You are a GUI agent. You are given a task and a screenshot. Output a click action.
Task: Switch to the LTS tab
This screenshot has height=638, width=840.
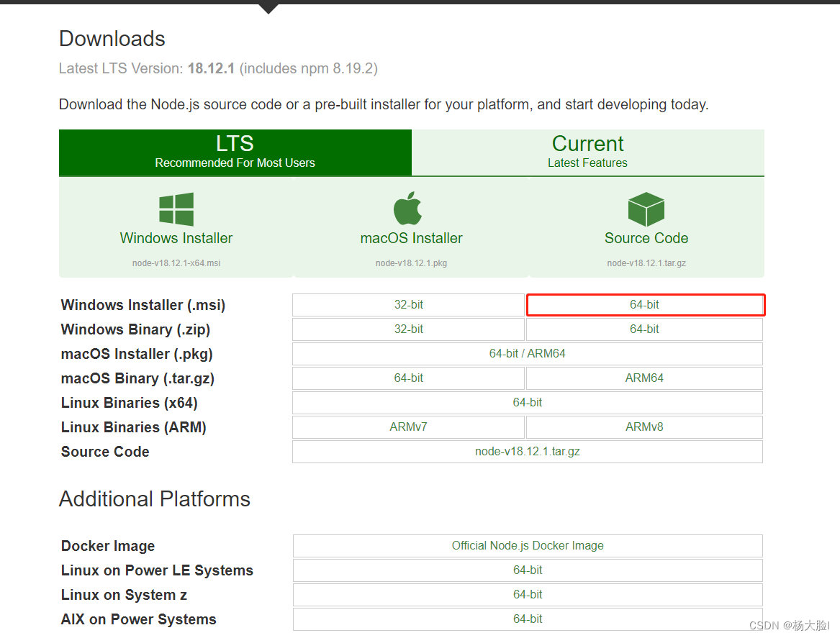click(235, 152)
